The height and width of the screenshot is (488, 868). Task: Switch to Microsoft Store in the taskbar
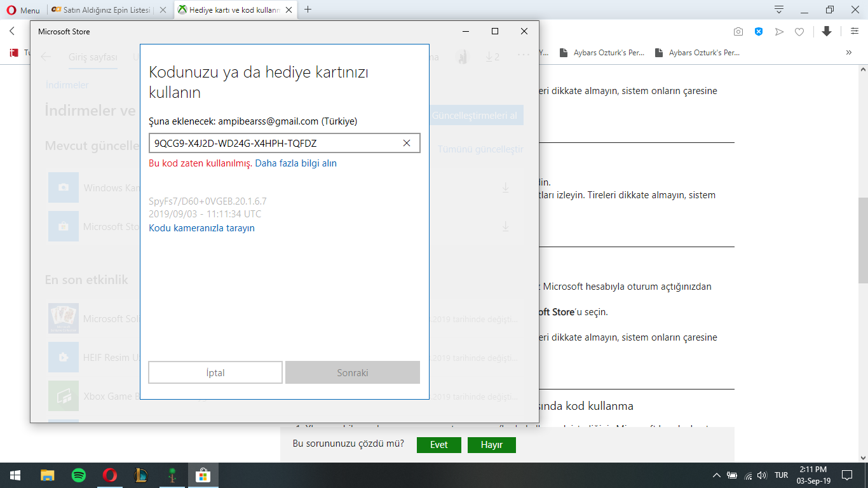click(203, 475)
